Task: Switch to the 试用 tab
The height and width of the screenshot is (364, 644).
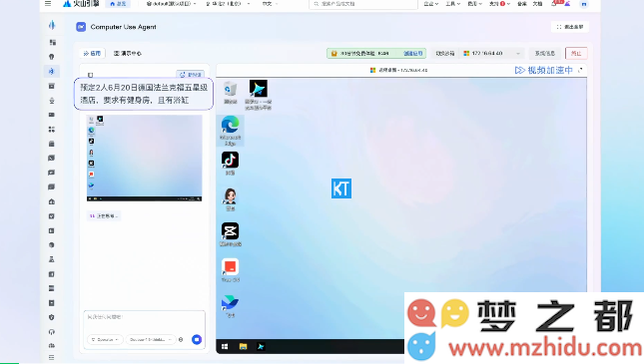Action: click(x=92, y=53)
